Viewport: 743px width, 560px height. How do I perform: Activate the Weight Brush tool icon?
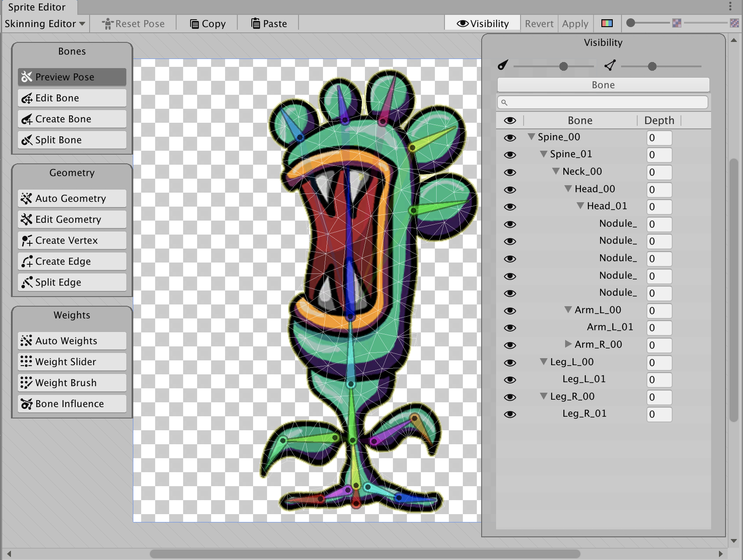(x=27, y=383)
